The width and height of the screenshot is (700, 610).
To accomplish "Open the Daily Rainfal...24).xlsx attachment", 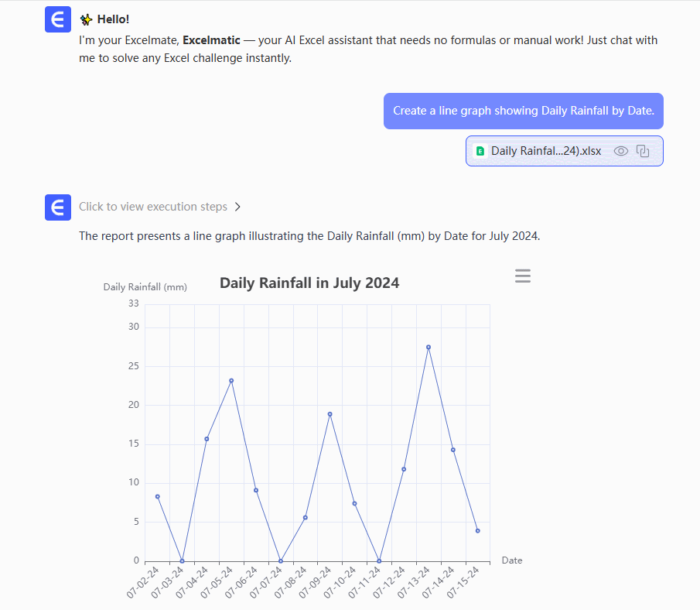I will [545, 151].
